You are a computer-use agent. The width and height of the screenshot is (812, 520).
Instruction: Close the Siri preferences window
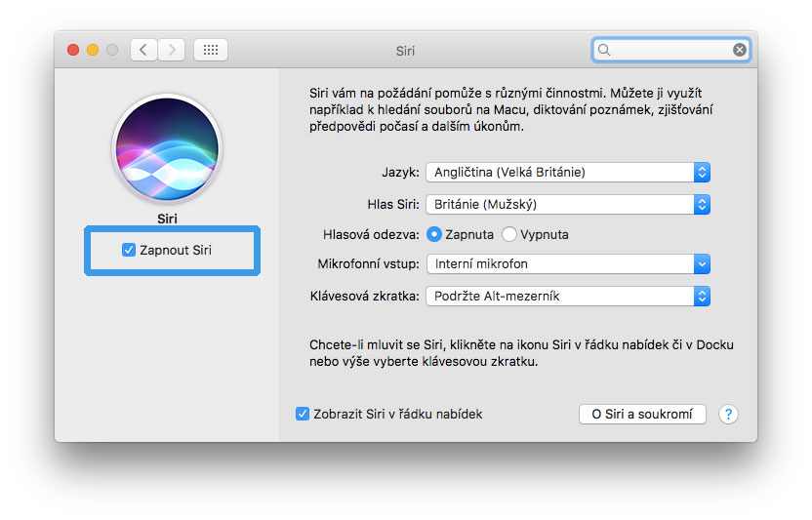(x=73, y=50)
